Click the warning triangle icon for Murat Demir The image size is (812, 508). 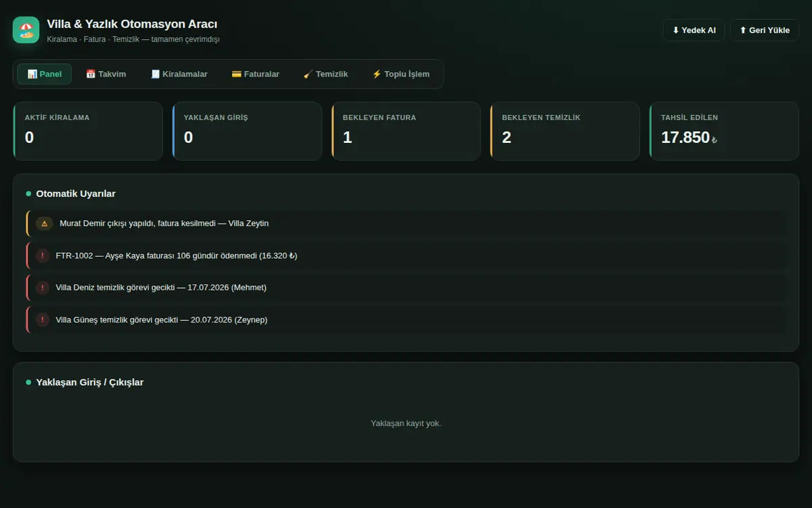pyautogui.click(x=45, y=224)
